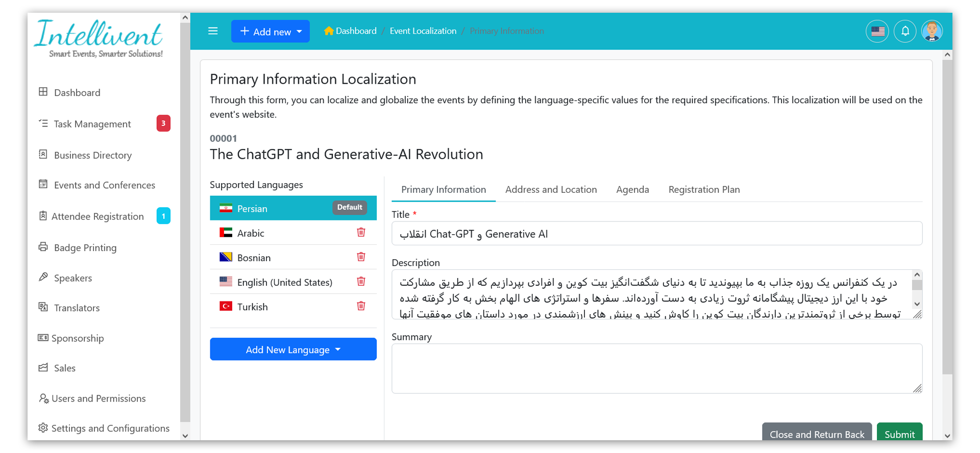This screenshot has height=453, width=980.
Task: Click the main page scroll up arrow
Action: [x=947, y=55]
